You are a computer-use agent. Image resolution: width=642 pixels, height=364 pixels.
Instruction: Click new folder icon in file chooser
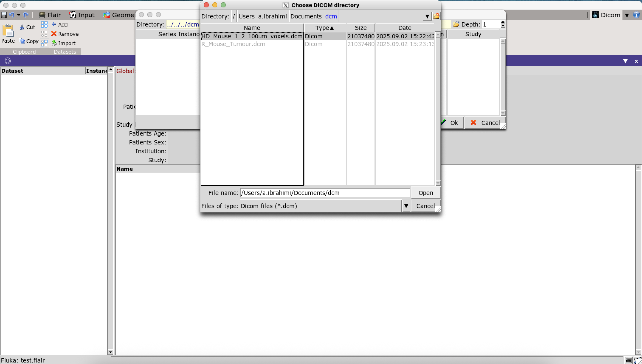(436, 16)
